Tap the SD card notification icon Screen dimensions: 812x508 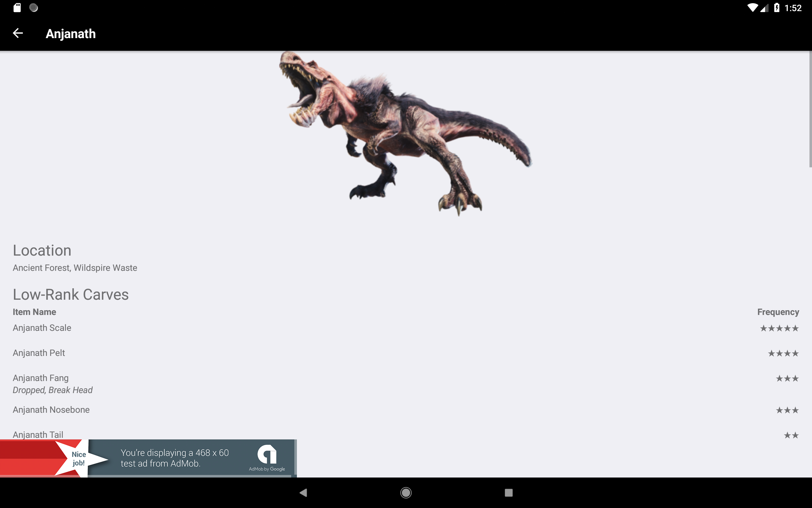tap(17, 8)
